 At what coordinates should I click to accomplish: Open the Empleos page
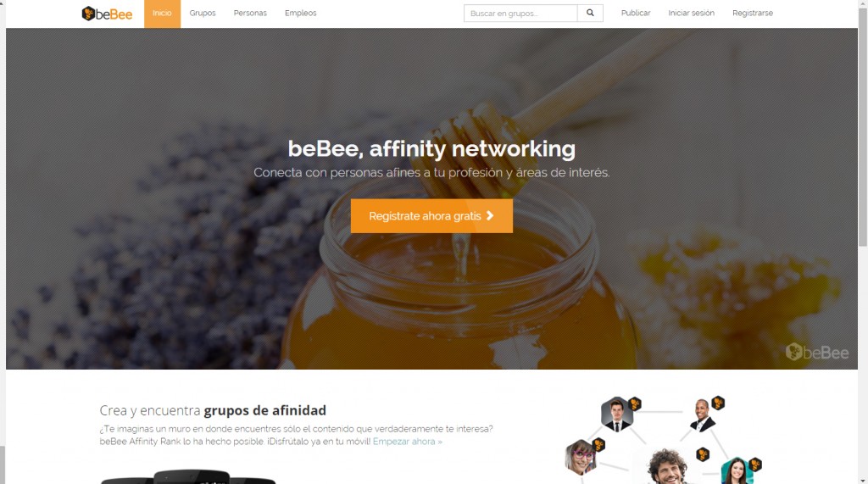[301, 13]
